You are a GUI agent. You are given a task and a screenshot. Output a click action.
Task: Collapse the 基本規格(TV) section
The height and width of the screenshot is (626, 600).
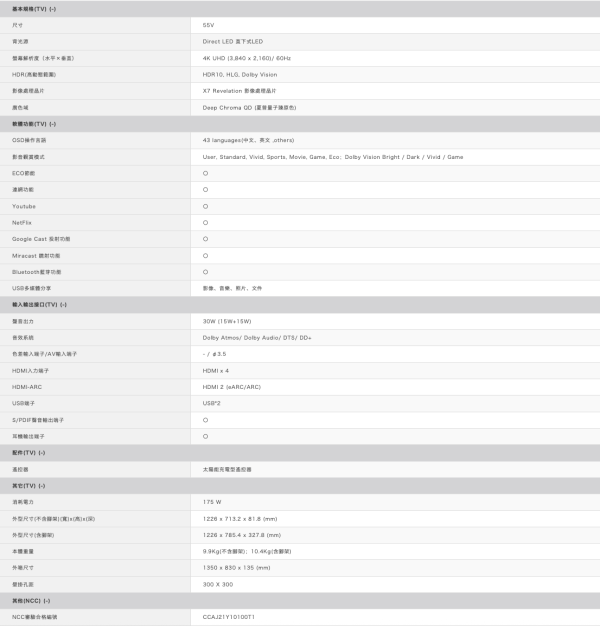click(34, 8)
